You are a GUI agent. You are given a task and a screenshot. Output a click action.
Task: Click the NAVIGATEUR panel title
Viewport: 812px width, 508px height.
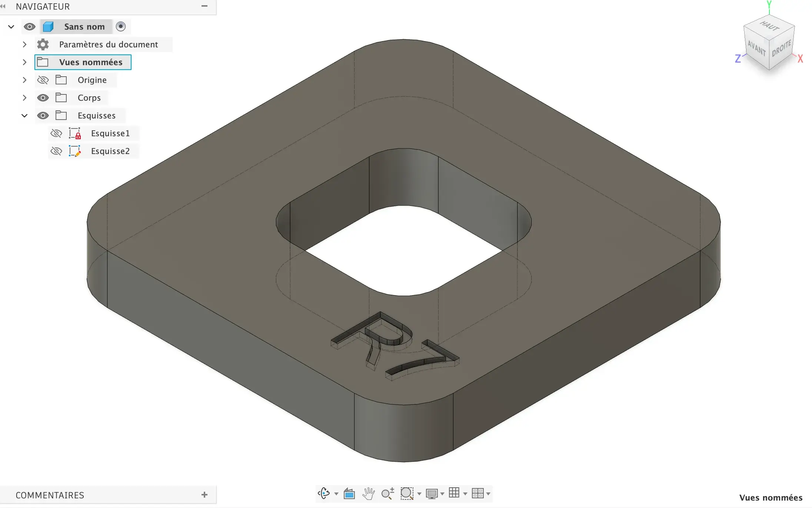(x=43, y=7)
